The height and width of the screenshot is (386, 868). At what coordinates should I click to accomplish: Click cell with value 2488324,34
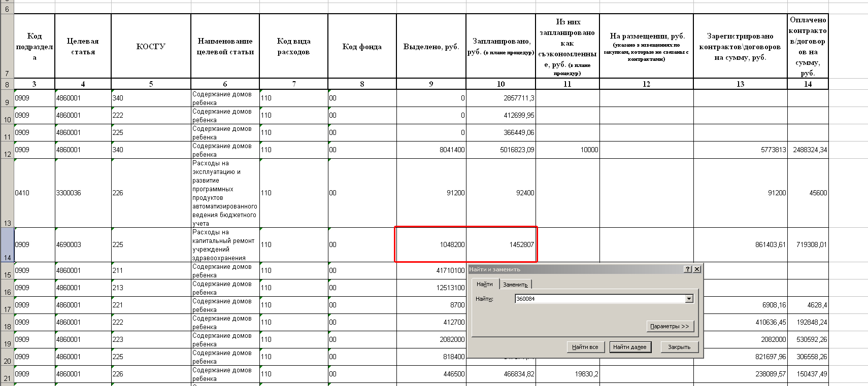click(x=808, y=150)
